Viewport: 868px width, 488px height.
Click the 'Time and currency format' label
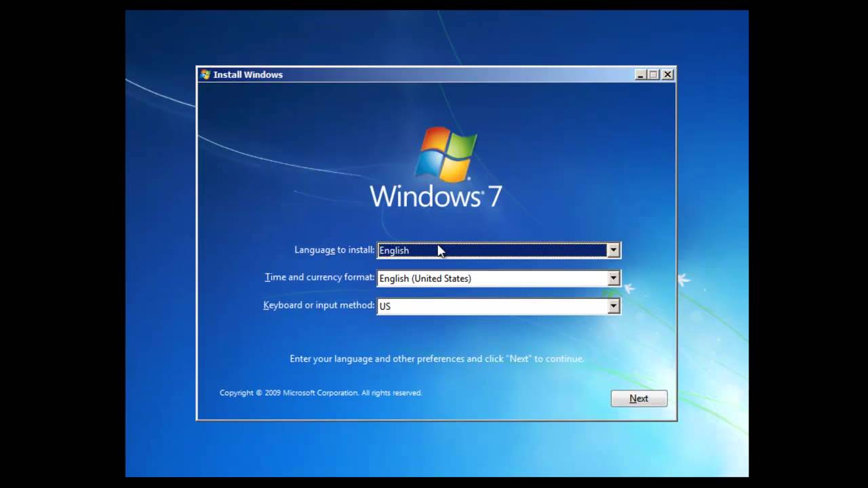pyautogui.click(x=319, y=277)
